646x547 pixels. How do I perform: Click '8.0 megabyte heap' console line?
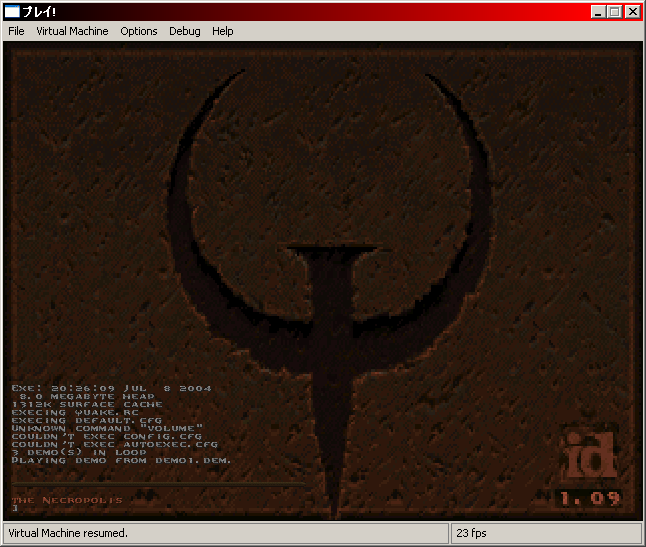87,396
